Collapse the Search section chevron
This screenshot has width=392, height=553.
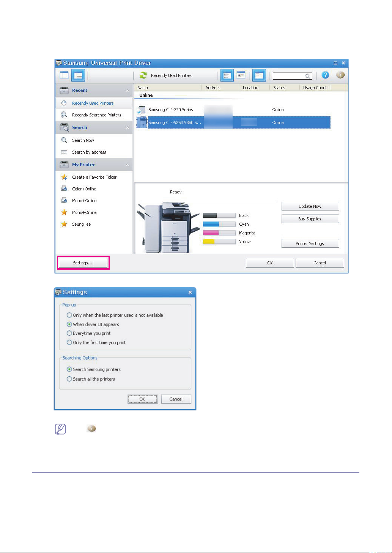point(127,128)
